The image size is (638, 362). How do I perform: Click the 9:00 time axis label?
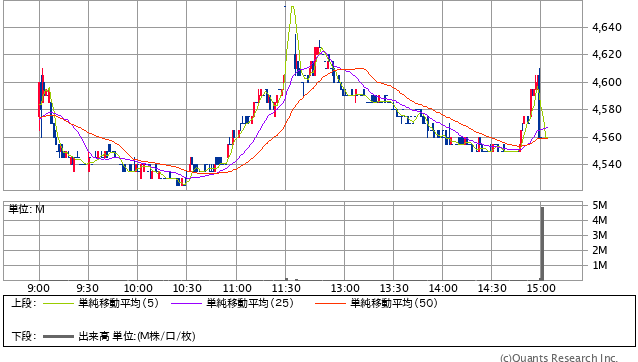[39, 288]
